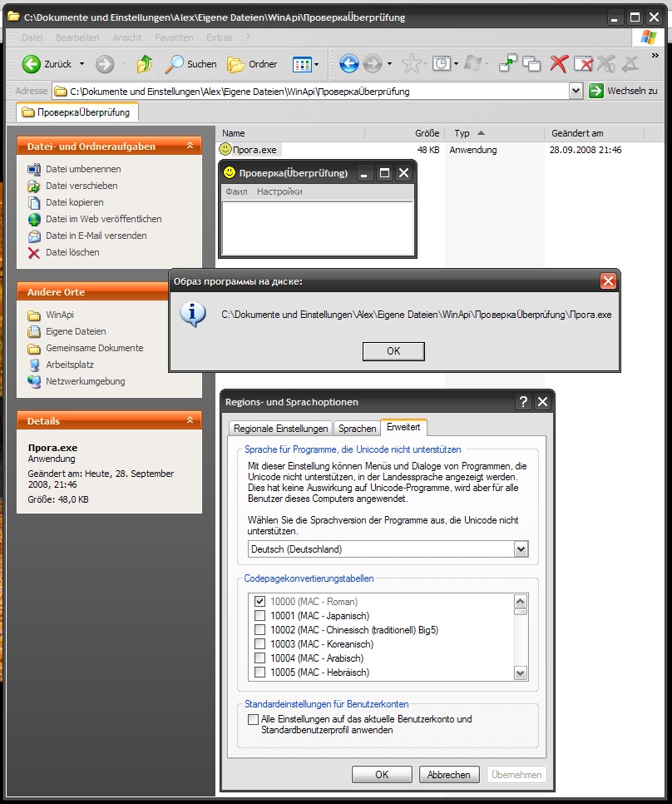Enable 10005 (MAC - Hebräisch) checkbox
The width and height of the screenshot is (672, 804).
point(259,672)
